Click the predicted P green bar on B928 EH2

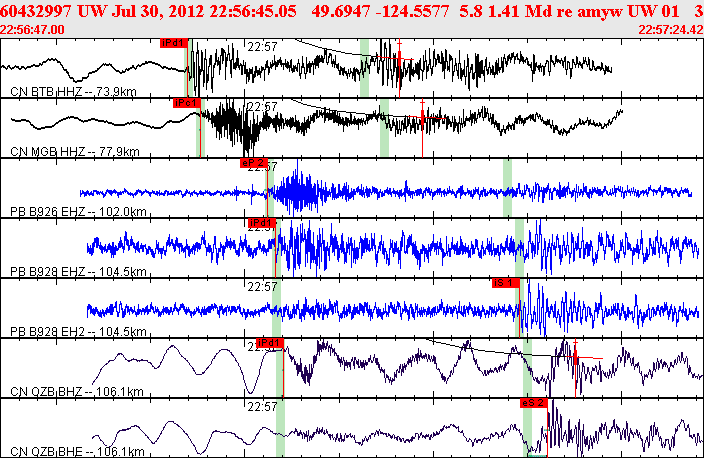(277, 308)
